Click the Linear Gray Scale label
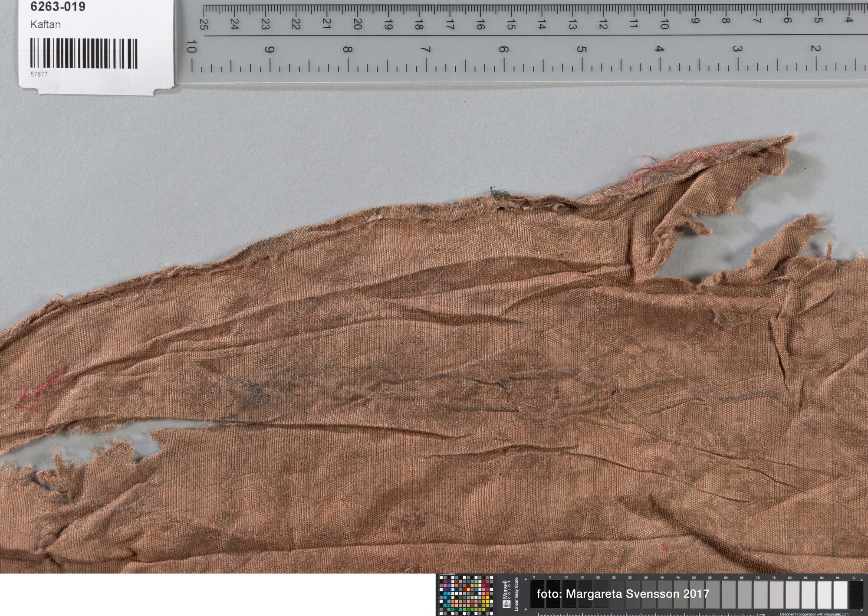 coord(517,595)
